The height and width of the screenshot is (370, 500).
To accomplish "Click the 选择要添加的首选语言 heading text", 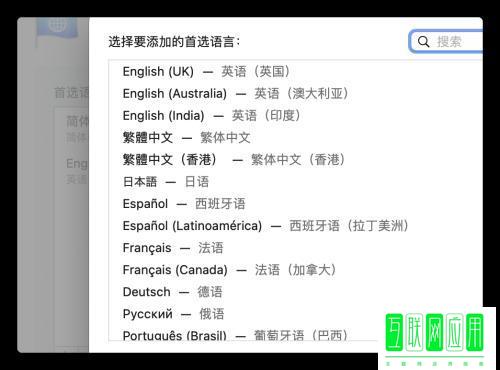I will click(174, 42).
